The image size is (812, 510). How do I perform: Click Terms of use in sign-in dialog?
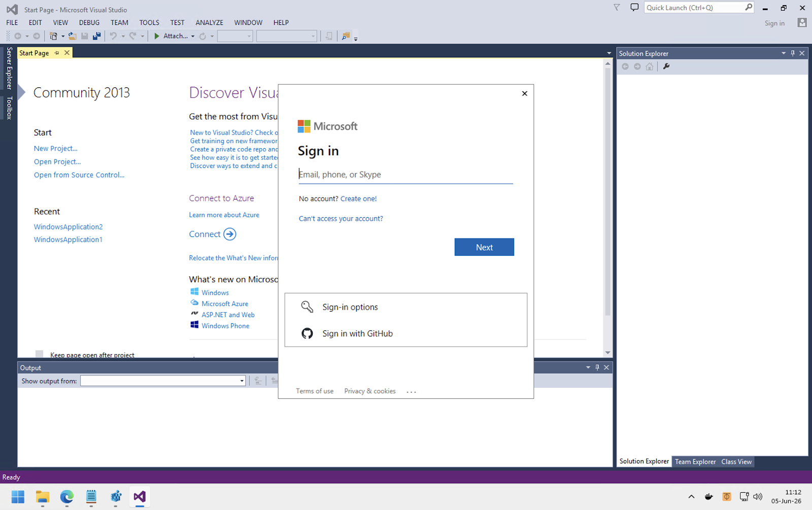[x=315, y=391]
